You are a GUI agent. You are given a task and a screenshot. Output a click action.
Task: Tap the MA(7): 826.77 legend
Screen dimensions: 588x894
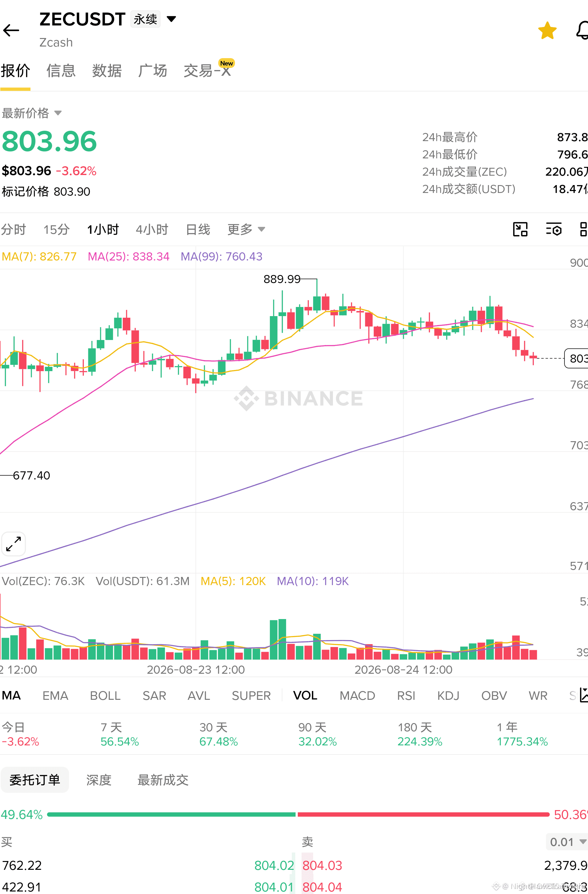coord(39,256)
